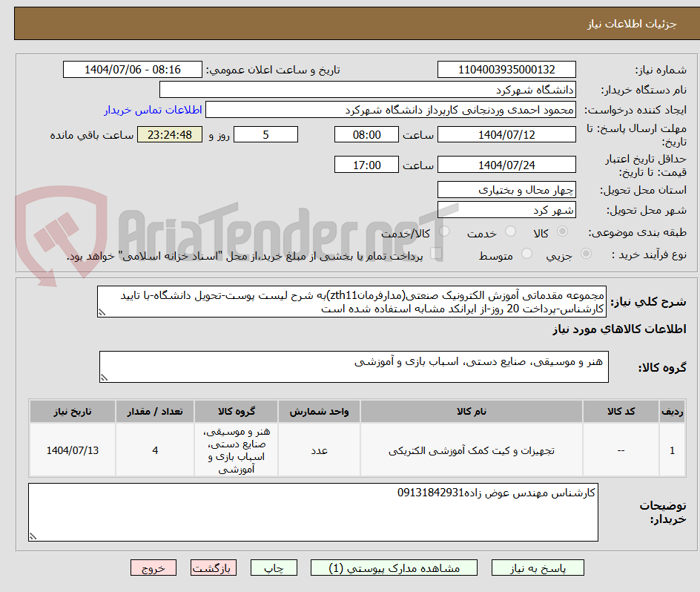
Task: Click the بازگشت back button
Action: pos(214,568)
